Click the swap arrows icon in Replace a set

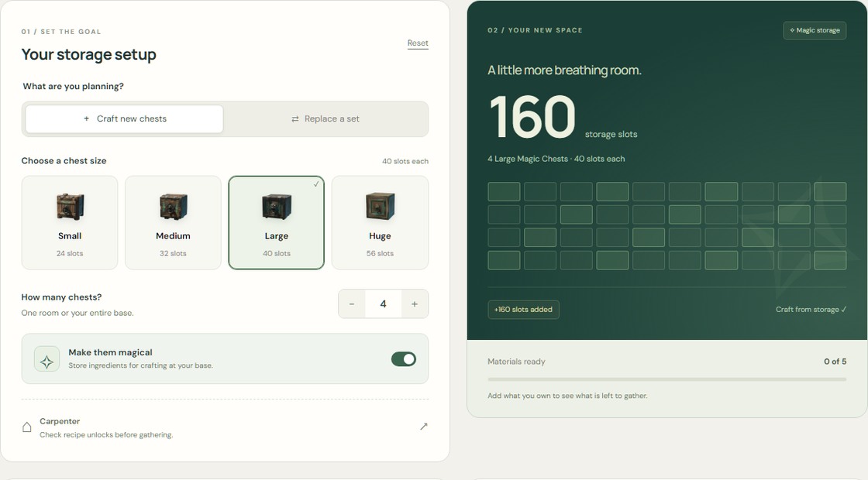click(x=295, y=119)
